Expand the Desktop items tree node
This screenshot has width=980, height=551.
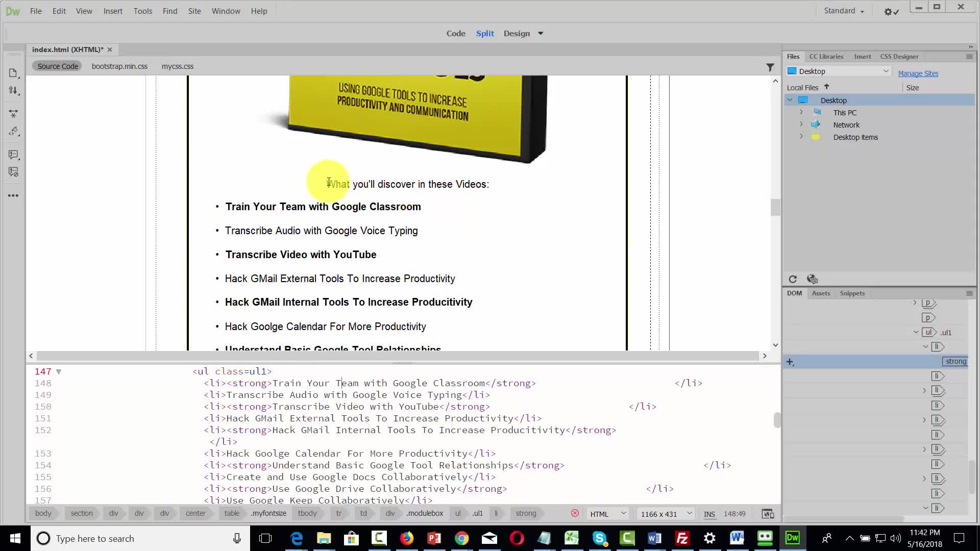pos(801,137)
